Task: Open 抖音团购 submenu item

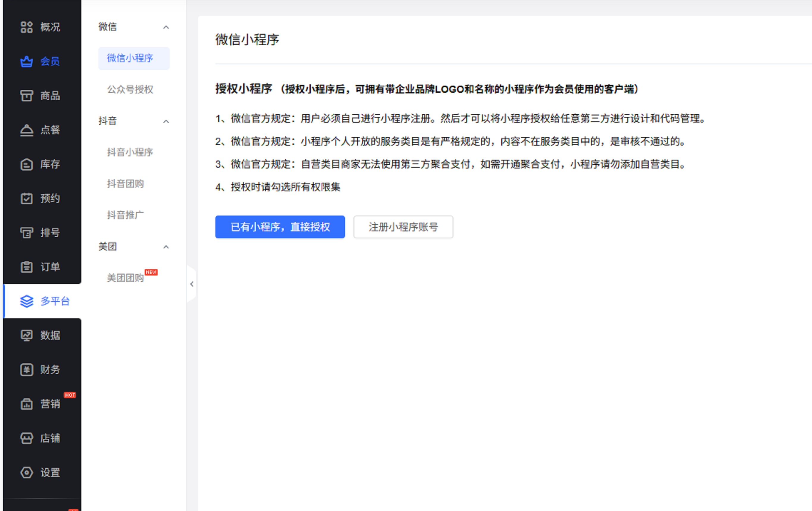Action: click(x=126, y=184)
